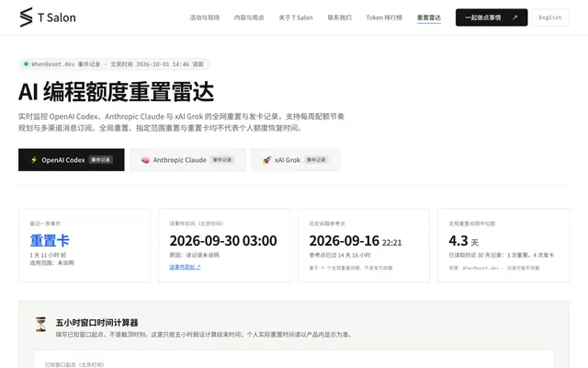Open the Token 排行榜 page
The height and width of the screenshot is (368, 588).
click(x=384, y=17)
